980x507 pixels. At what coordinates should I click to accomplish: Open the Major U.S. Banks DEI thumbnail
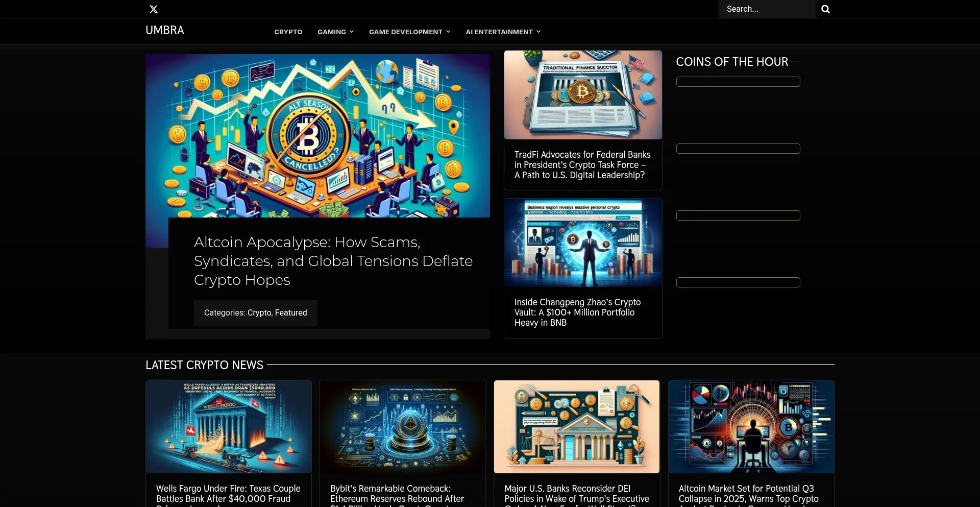tap(576, 426)
